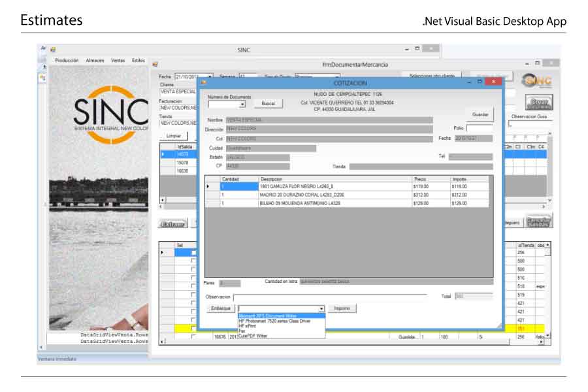Viewport: 588px width, 392px height.
Task: Click the Cancelar Salidas image button
Action: click(x=539, y=222)
